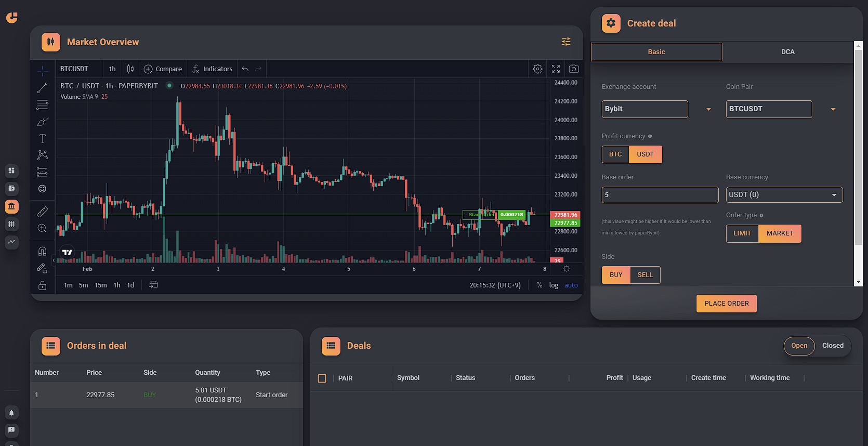Open the 1h chart interval dropdown
Image resolution: width=868 pixels, height=446 pixels.
112,69
